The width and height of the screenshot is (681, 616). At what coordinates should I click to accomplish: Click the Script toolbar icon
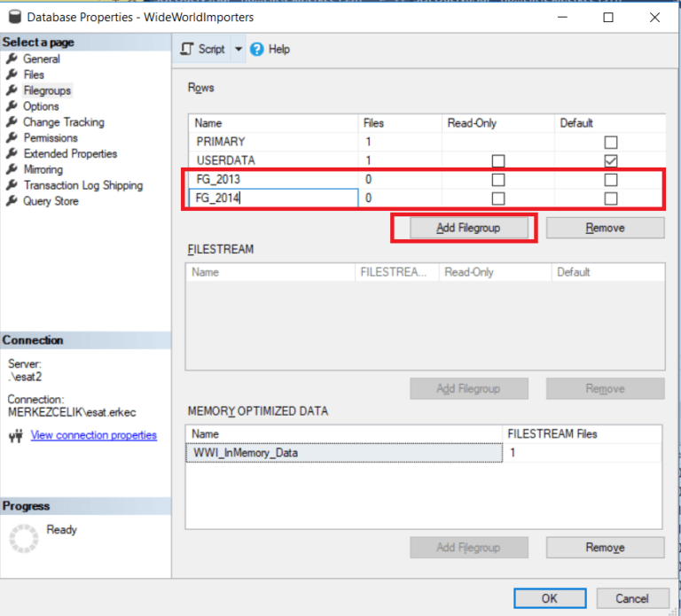(187, 49)
